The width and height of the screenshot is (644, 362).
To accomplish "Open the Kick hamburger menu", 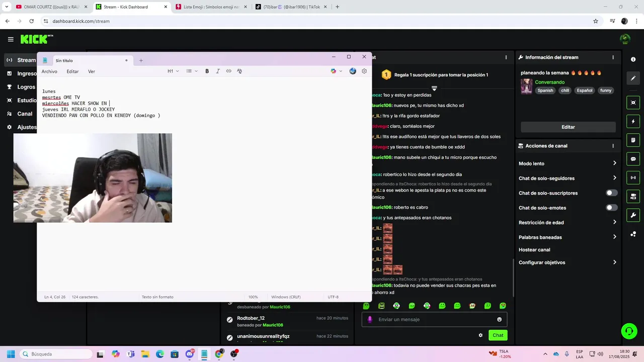I will coord(11,39).
